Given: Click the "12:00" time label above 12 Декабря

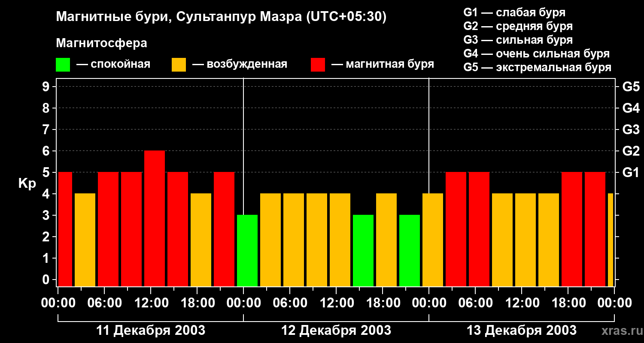Looking at the screenshot, I should [336, 303].
